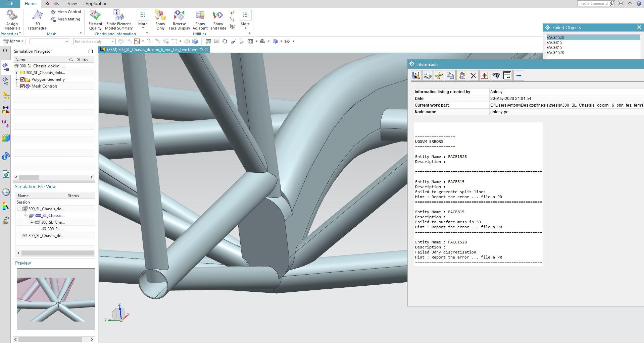This screenshot has width=644, height=343.
Task: Click the Simulation Navigator horizontal scrollbar
Action: tap(54, 177)
